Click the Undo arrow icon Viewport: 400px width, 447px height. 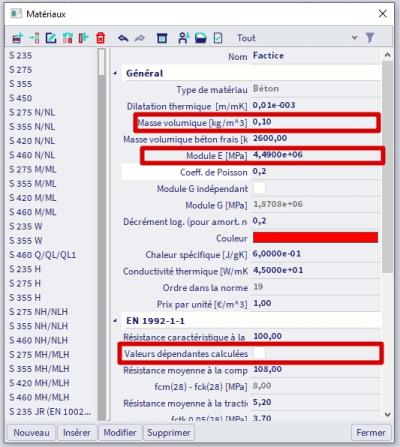(123, 38)
